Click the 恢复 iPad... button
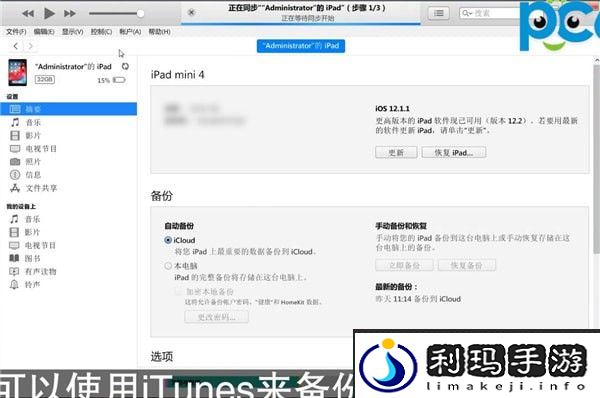The image size is (600, 398). click(x=454, y=152)
